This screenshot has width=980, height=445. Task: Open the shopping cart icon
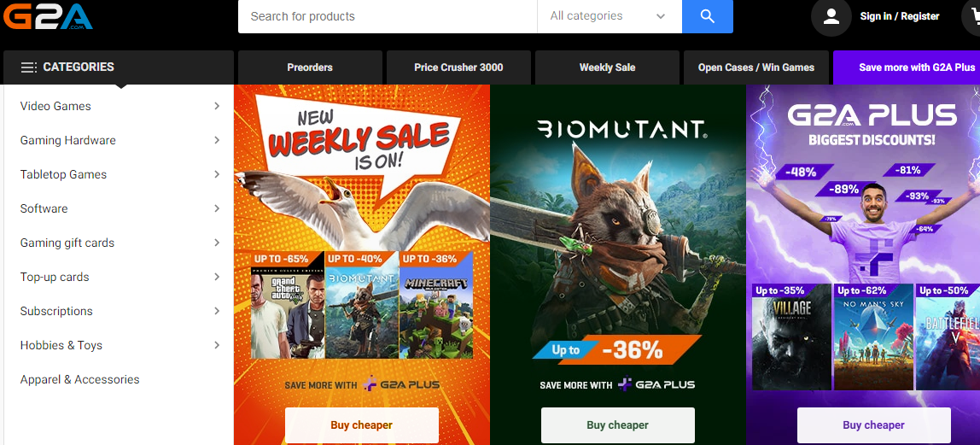point(972,16)
